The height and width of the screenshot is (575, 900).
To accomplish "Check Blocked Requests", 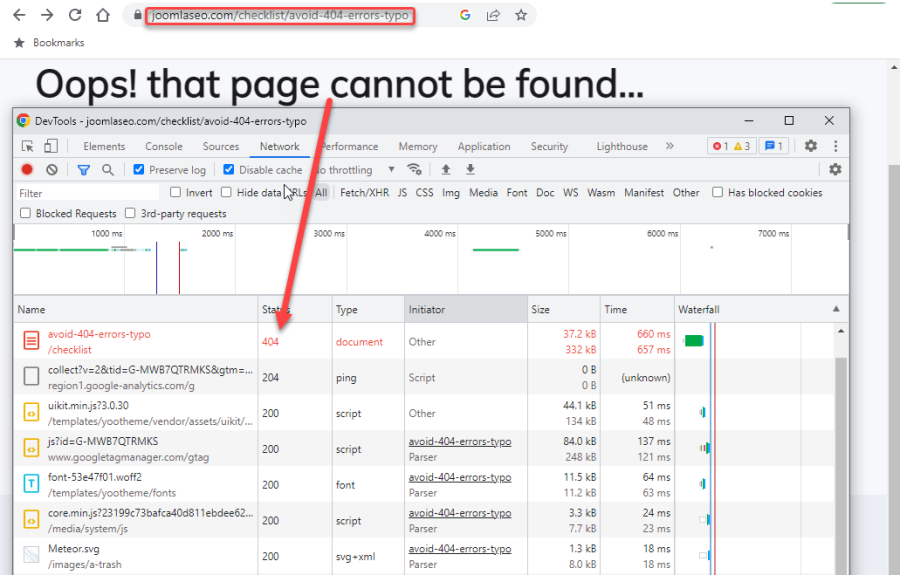I will tap(25, 213).
